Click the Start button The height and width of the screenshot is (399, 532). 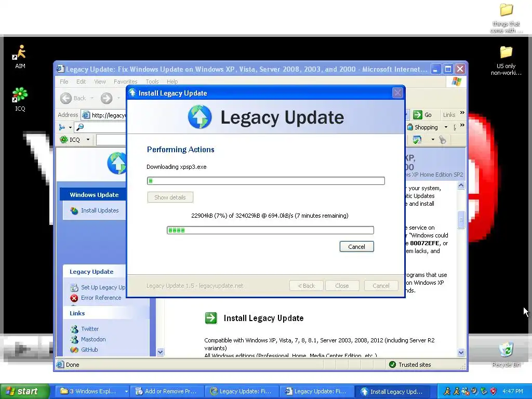tap(24, 392)
